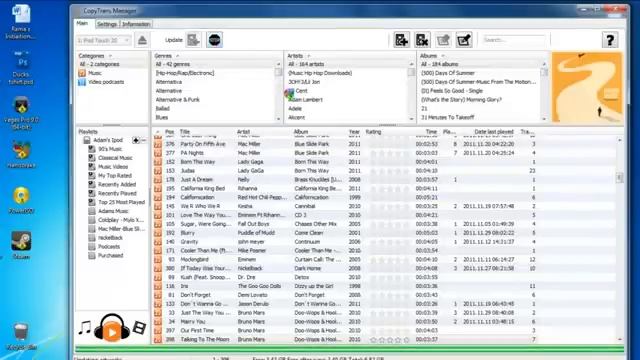640x360 pixels.
Task: Switch to the Main tab
Action: click(82, 24)
